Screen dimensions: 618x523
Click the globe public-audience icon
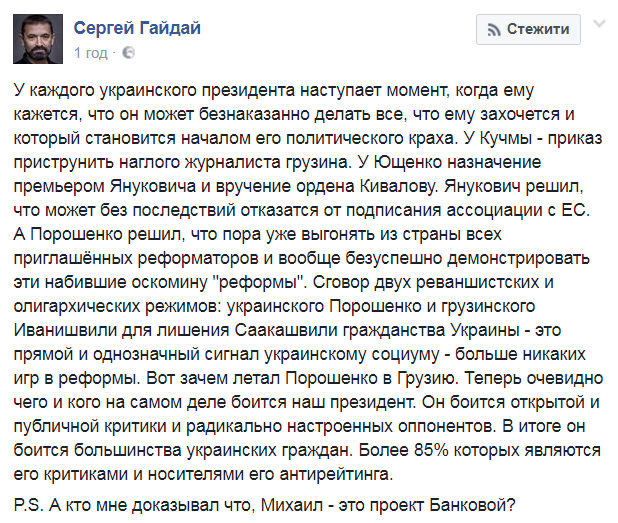[128, 52]
